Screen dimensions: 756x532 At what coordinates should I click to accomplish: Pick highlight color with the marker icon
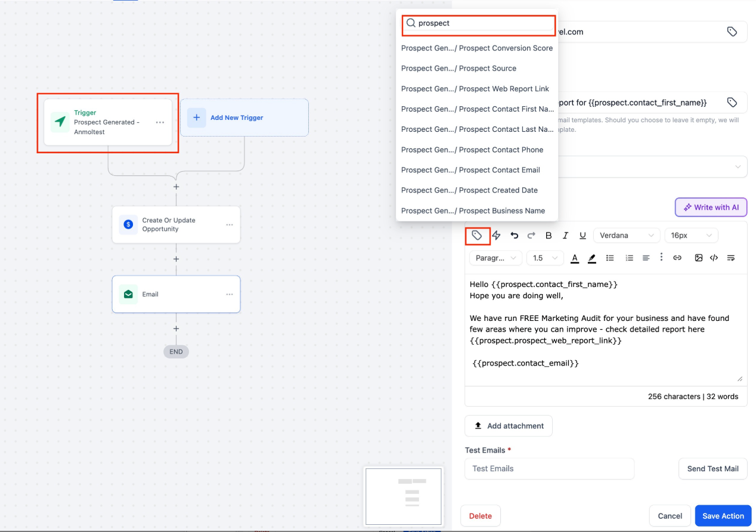coord(591,258)
